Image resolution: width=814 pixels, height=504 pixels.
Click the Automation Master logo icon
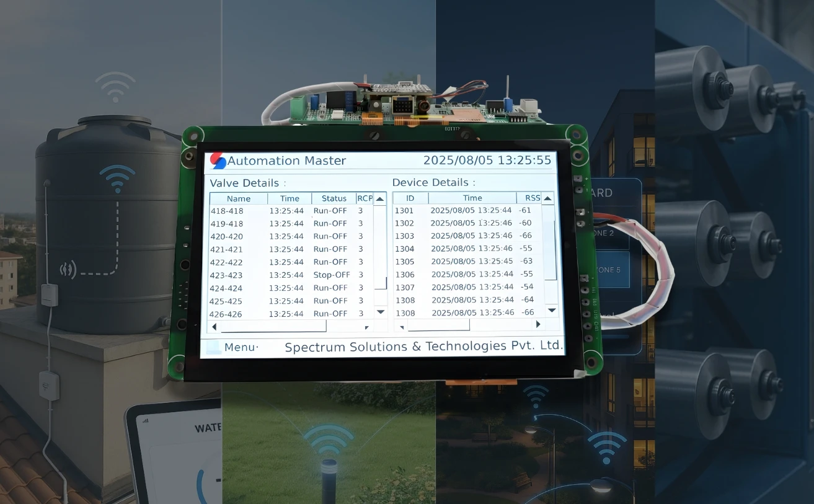pos(218,161)
